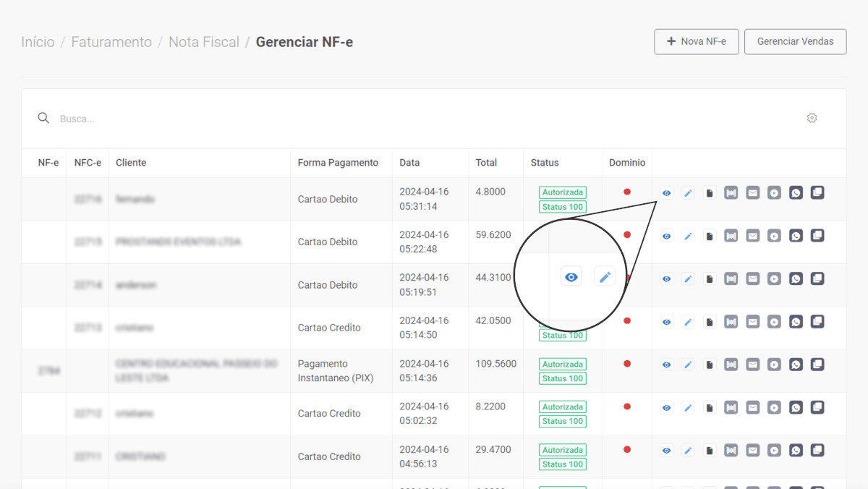Screen dimensions: 868x489
Task: Open document icon for 05:31:14 row
Action: [710, 193]
